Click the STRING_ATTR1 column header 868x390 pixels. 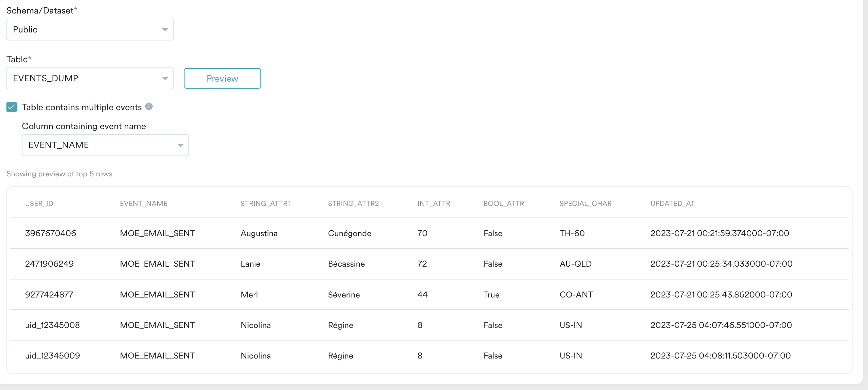pos(265,203)
